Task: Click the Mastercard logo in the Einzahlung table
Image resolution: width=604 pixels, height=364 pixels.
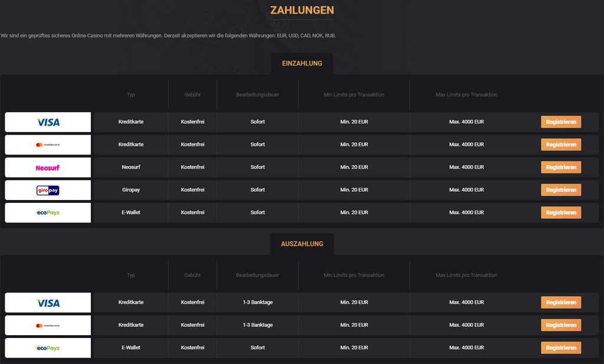Action: [x=48, y=145]
